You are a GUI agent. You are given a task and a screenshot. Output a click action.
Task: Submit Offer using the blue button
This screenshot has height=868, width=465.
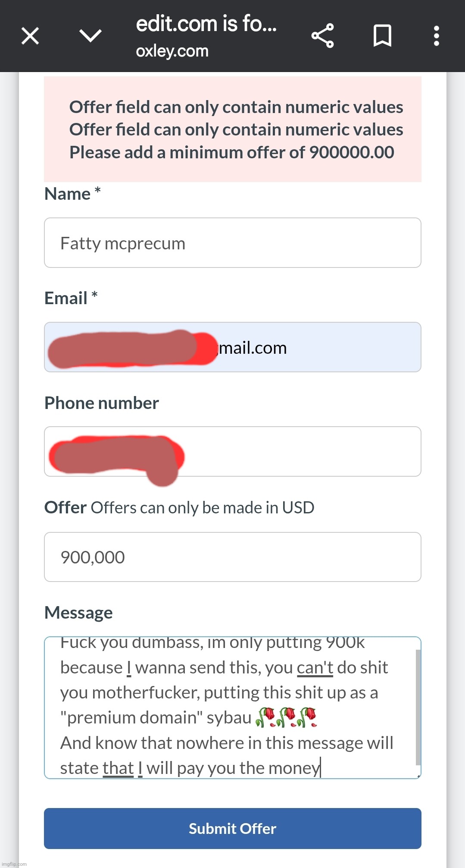pos(232,828)
